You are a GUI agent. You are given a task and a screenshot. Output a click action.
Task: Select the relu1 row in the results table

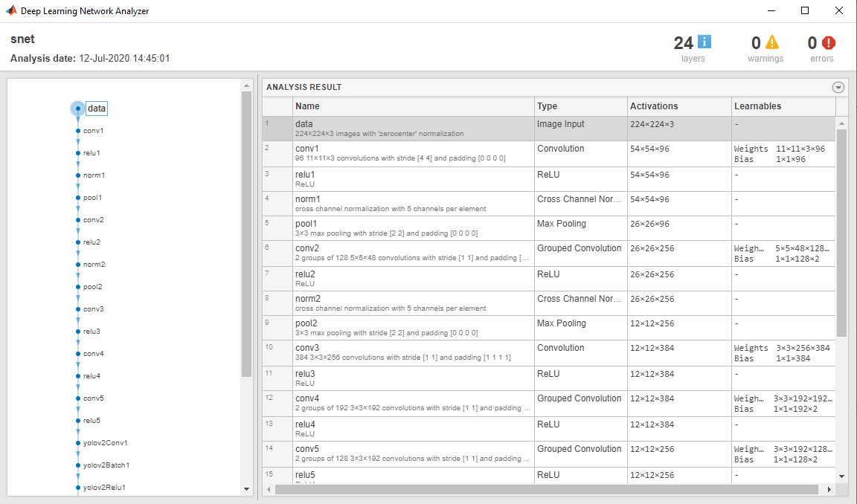(x=549, y=179)
